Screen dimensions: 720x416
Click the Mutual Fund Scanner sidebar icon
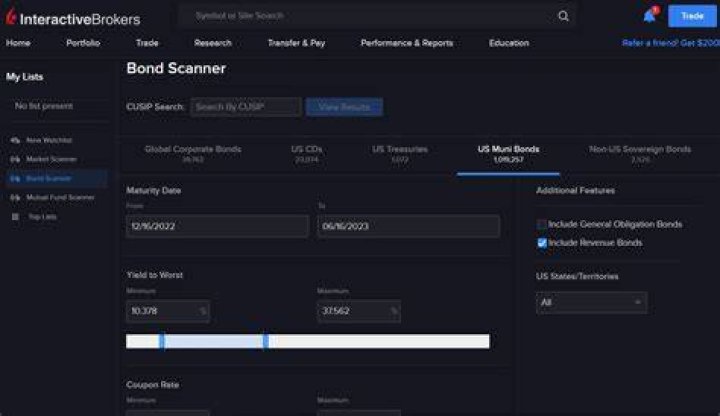(15, 197)
